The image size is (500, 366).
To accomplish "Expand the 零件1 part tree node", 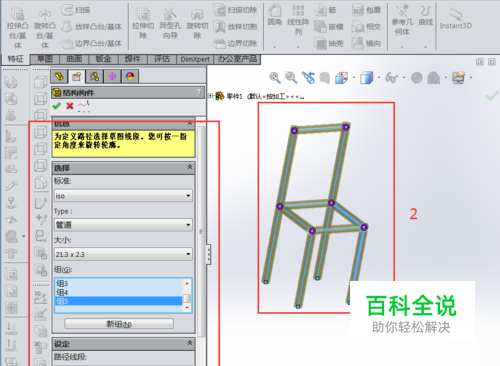I will pos(211,96).
